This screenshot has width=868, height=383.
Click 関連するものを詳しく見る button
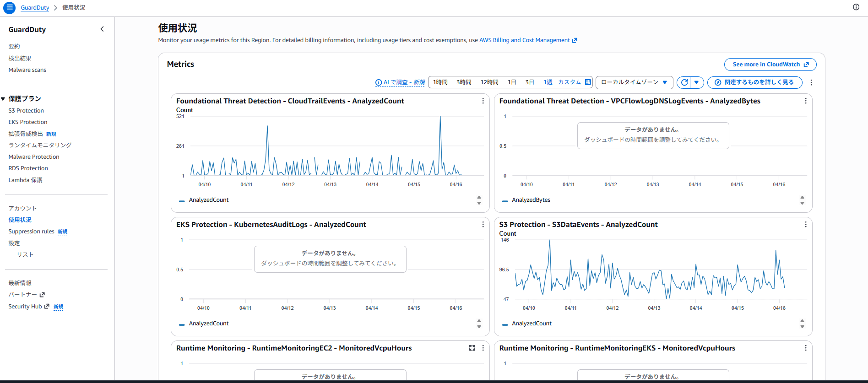tap(754, 82)
